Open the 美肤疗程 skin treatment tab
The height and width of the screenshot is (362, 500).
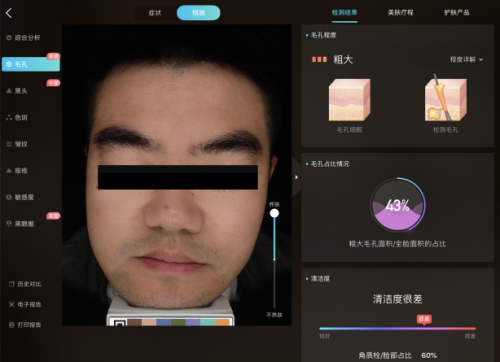tap(401, 13)
